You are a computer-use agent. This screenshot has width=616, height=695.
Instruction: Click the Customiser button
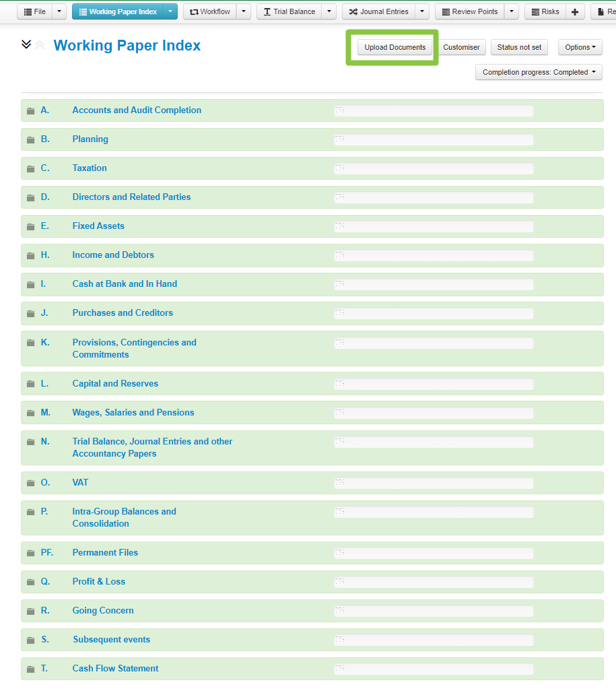point(461,47)
